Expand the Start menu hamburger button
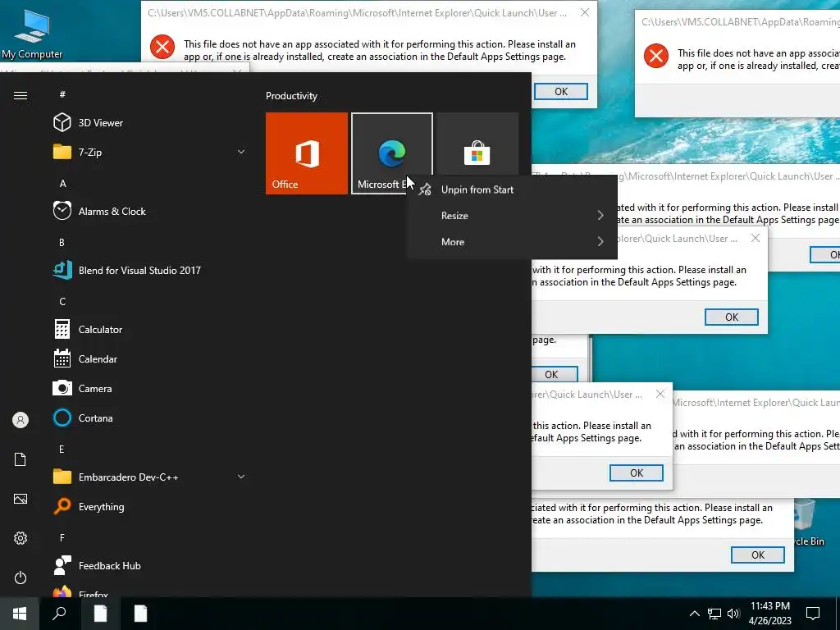This screenshot has width=840, height=630. click(21, 95)
